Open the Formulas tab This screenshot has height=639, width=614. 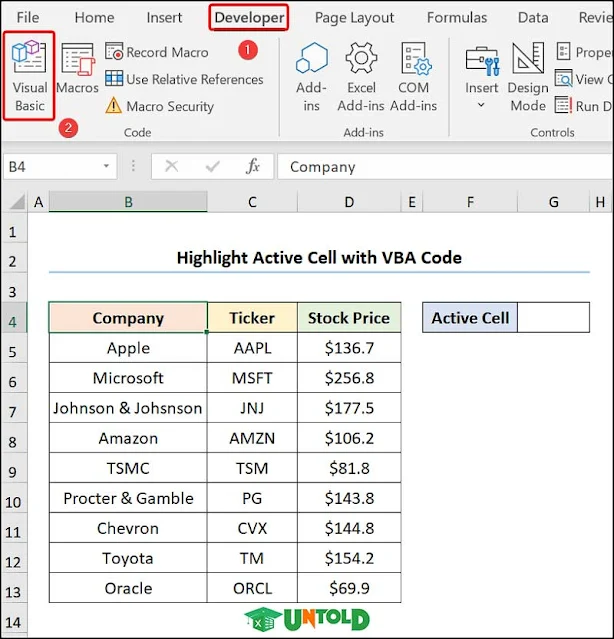(x=457, y=18)
